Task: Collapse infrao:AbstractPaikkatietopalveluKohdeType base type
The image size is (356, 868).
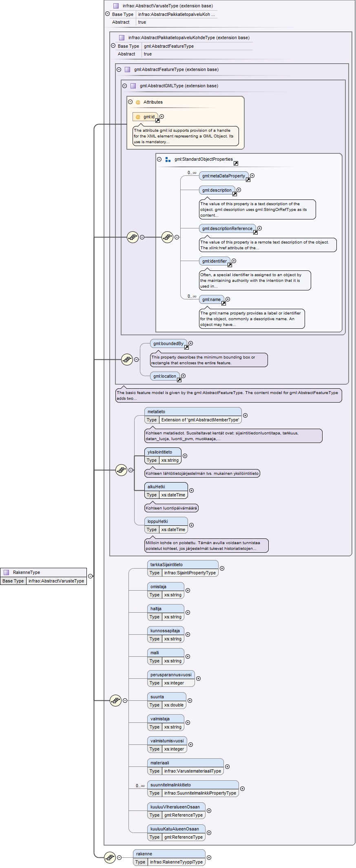Action: (113, 46)
